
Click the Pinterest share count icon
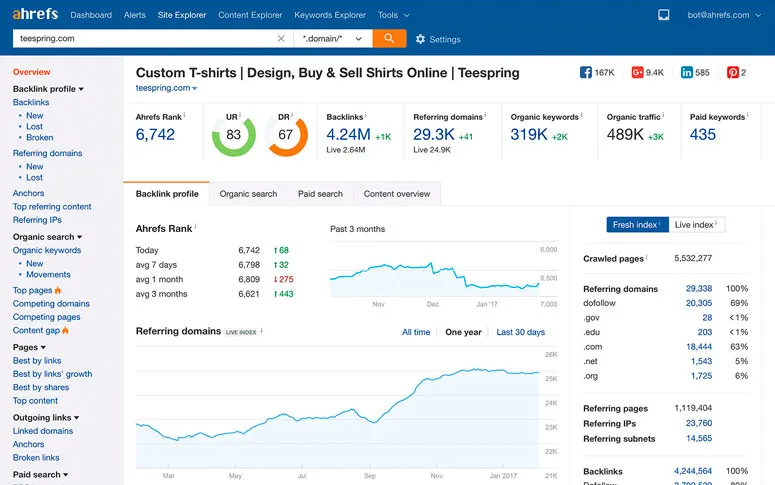(732, 73)
